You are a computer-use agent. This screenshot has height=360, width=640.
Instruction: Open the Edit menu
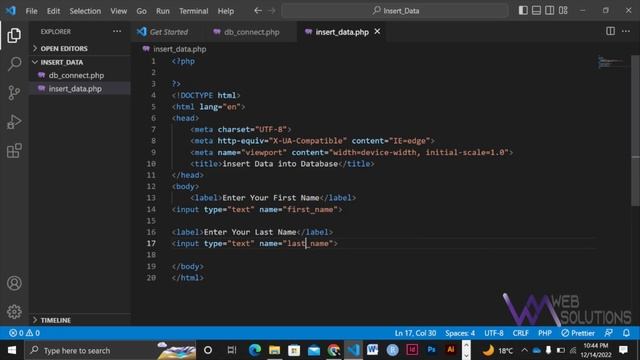[x=53, y=11]
